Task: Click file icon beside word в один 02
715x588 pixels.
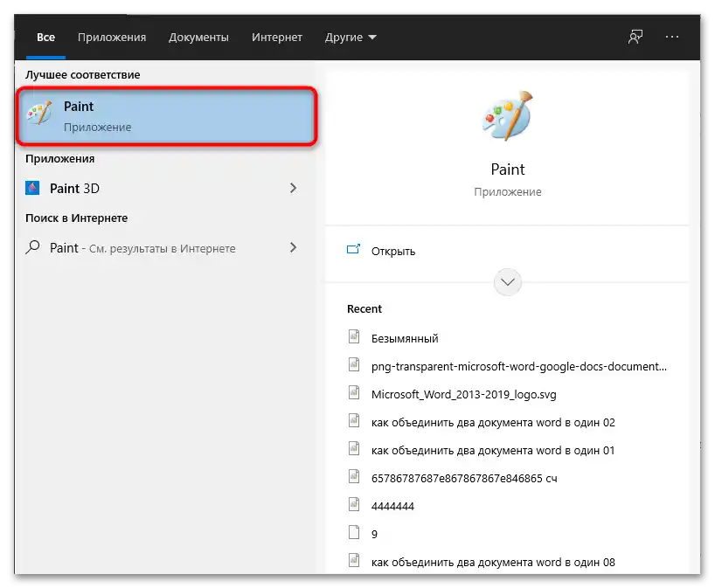Action: pos(354,420)
